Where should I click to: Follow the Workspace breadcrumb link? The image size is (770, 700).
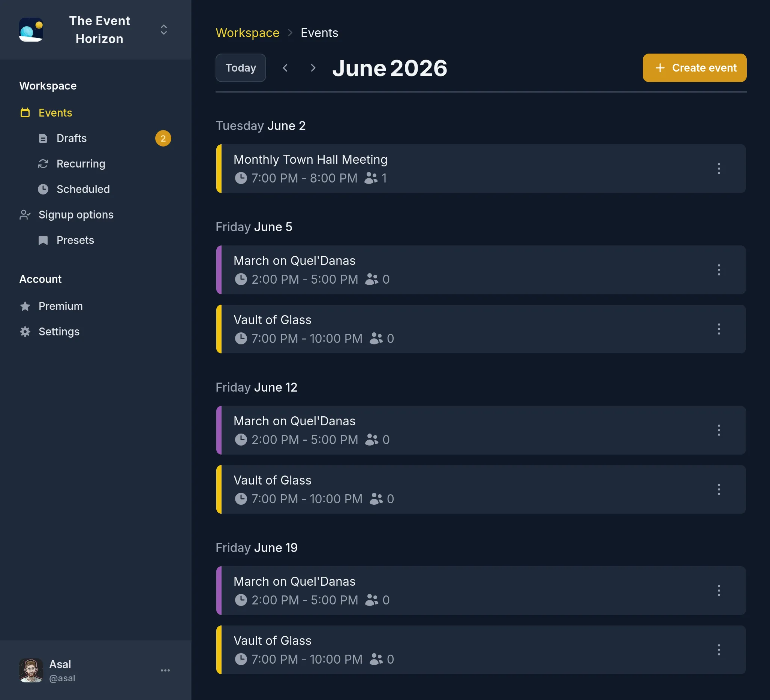pyautogui.click(x=247, y=33)
